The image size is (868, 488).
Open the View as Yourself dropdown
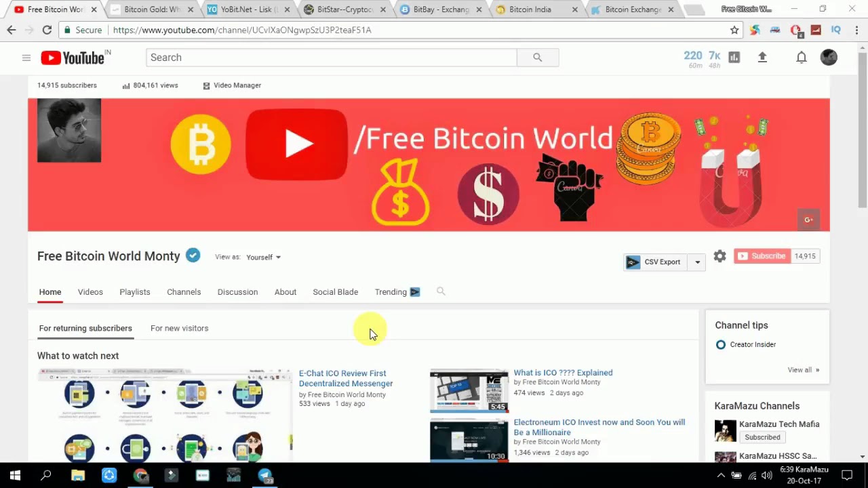click(263, 257)
